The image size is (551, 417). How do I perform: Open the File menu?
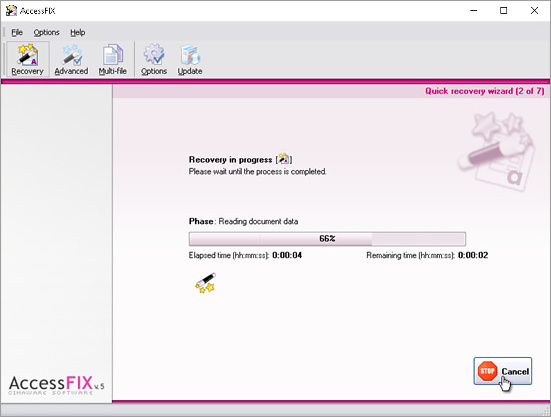17,32
